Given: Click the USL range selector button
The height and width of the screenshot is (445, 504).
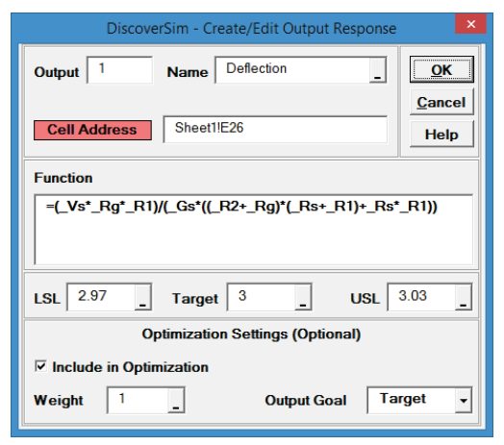Looking at the screenshot, I should tap(464, 297).
